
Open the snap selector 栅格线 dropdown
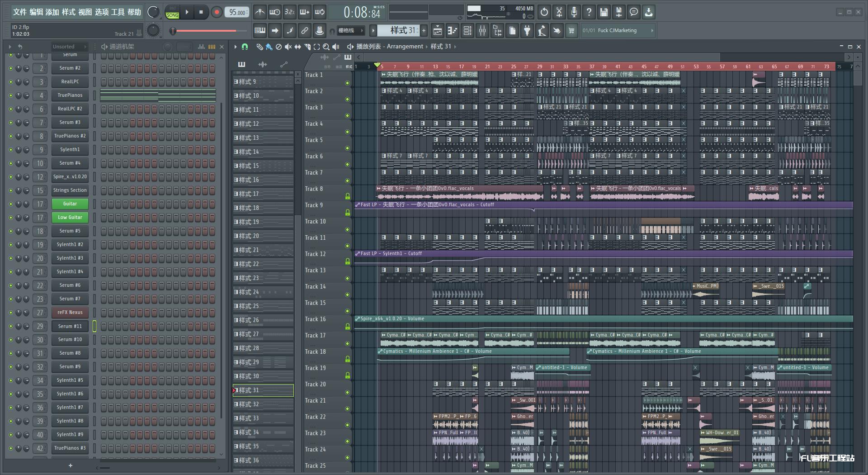351,30
